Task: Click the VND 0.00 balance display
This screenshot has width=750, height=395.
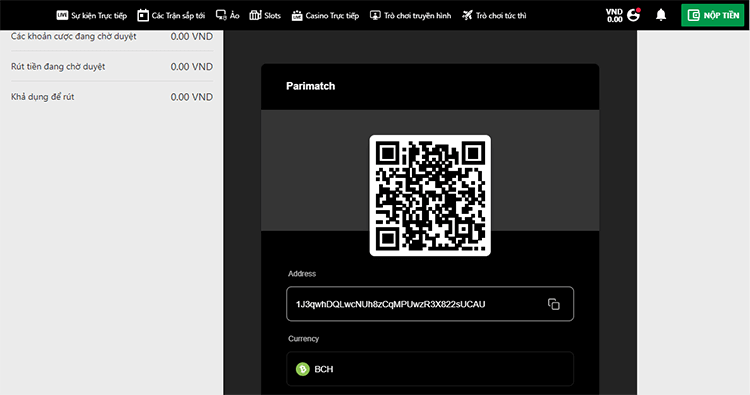Action: point(614,15)
